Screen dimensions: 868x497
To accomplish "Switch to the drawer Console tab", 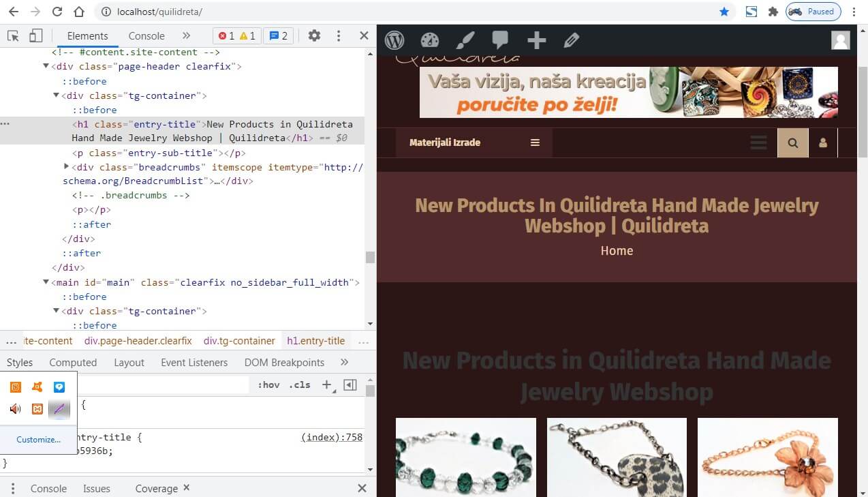I will point(48,488).
